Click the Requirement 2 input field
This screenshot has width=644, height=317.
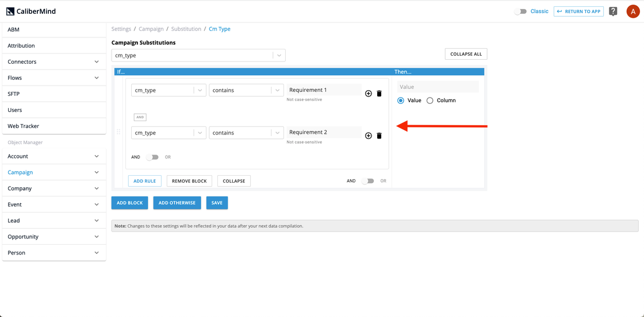324,132
